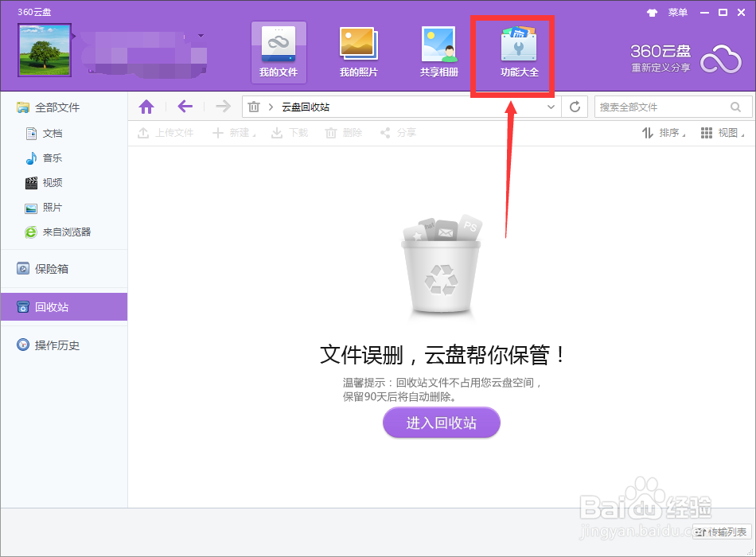
Task: Open the 我的文件 tab
Action: [279, 52]
